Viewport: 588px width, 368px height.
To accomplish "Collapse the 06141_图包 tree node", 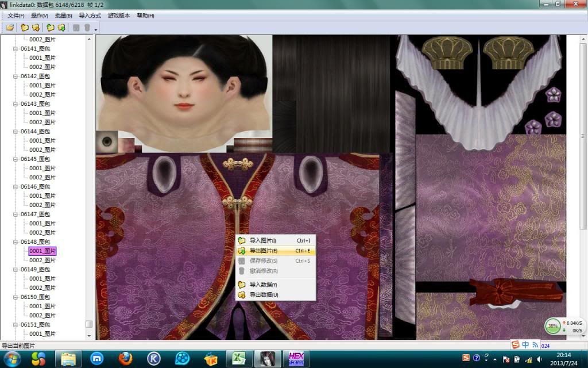I will coord(16,49).
